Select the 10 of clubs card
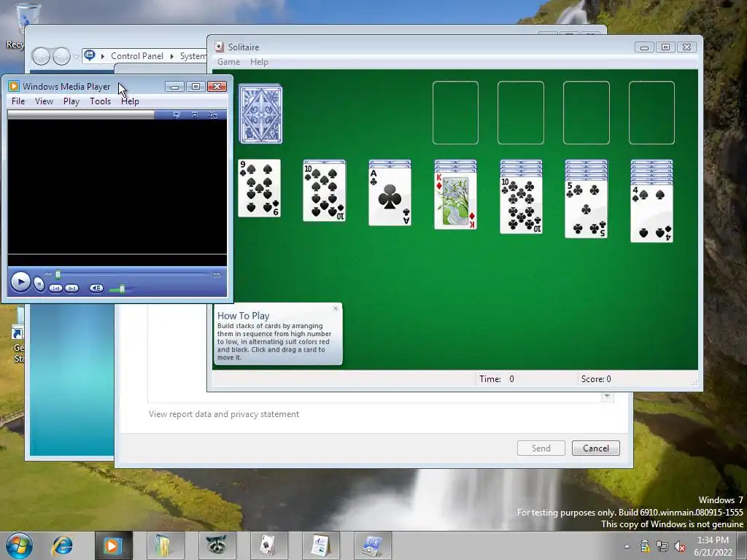The image size is (747, 560). (521, 205)
